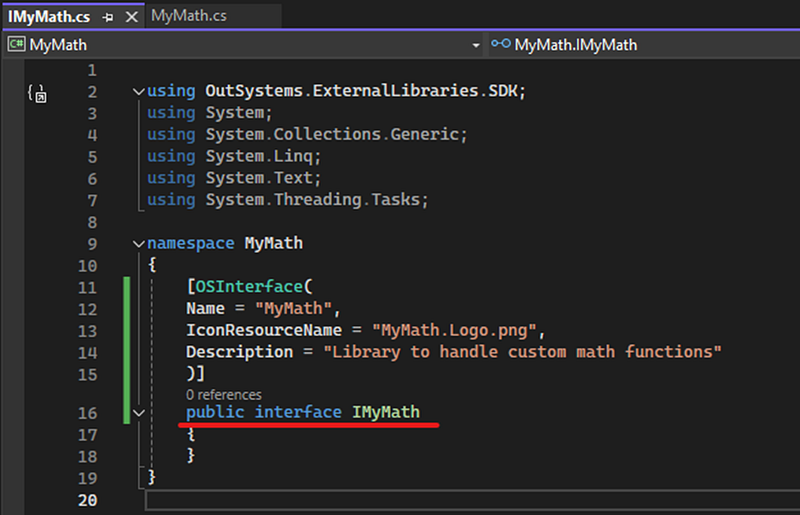Click the C# project icon in navigation bar
Image resolution: width=800 pixels, height=515 pixels.
[16, 44]
